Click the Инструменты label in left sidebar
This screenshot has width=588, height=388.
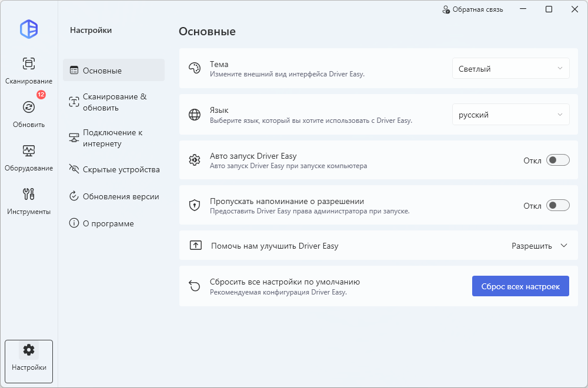[x=29, y=212]
